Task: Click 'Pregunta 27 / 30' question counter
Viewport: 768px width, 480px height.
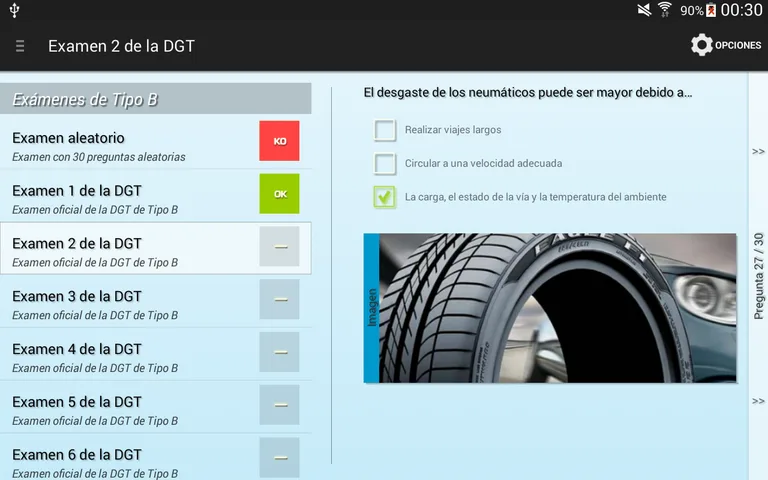Action: [758, 276]
